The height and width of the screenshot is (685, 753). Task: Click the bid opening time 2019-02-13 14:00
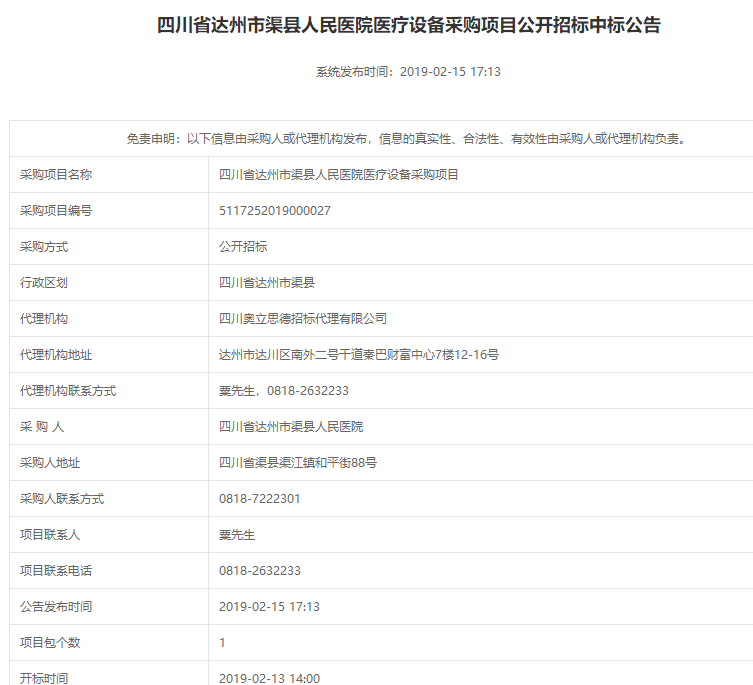269,678
